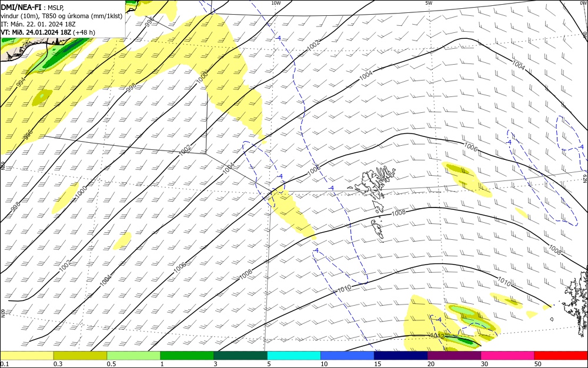Click the "62N" latitude label
This screenshot has height=368, width=588.
point(584,178)
